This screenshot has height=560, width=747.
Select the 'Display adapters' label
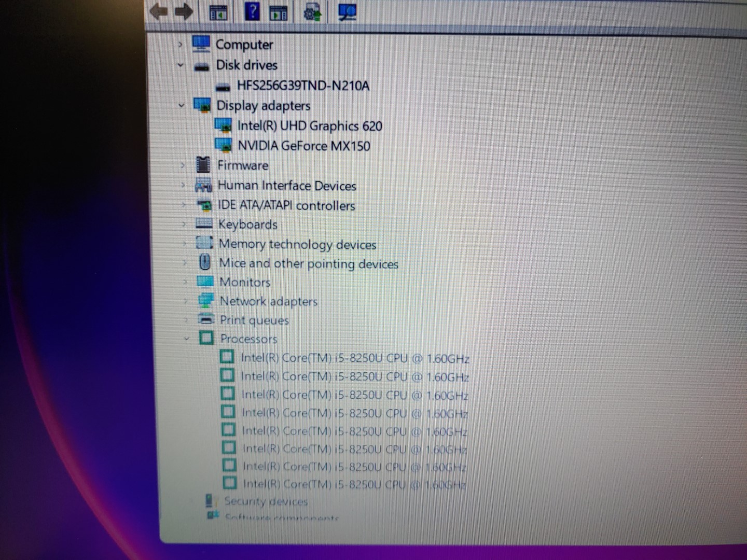pos(264,106)
